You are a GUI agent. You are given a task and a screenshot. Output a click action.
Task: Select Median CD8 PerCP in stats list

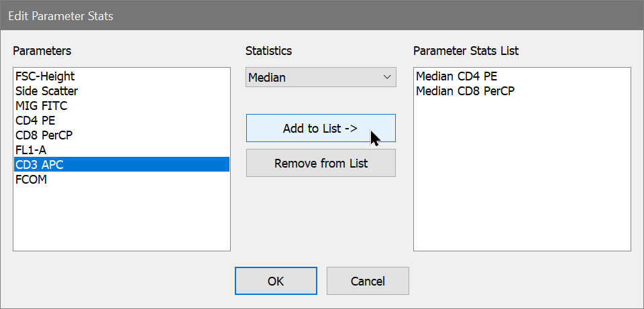[465, 91]
